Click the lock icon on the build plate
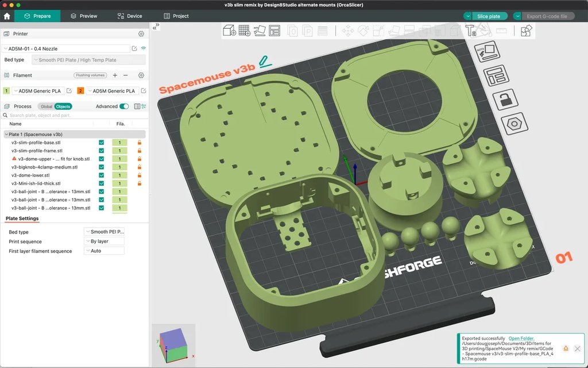588x368 pixels. point(505,99)
